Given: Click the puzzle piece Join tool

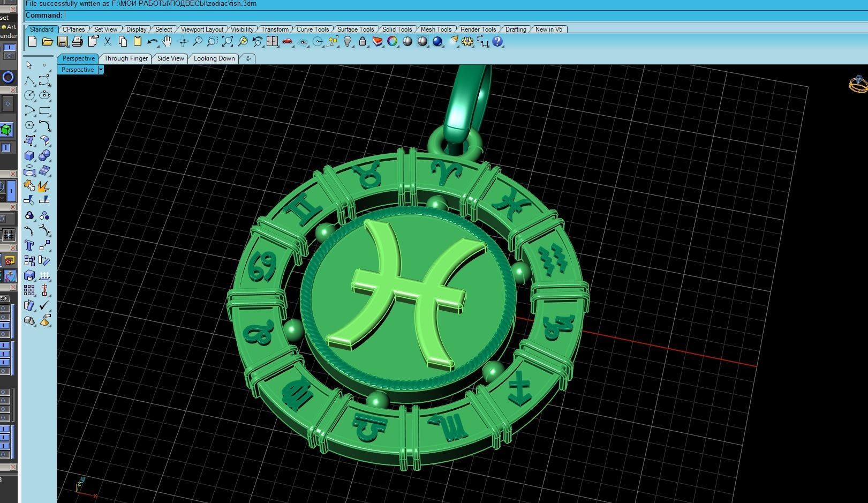Looking at the screenshot, I should (29, 186).
